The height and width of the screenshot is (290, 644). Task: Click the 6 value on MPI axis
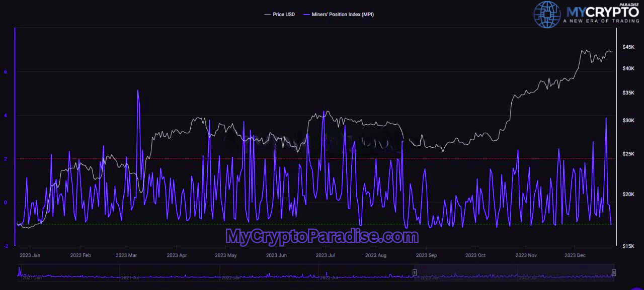click(x=6, y=72)
